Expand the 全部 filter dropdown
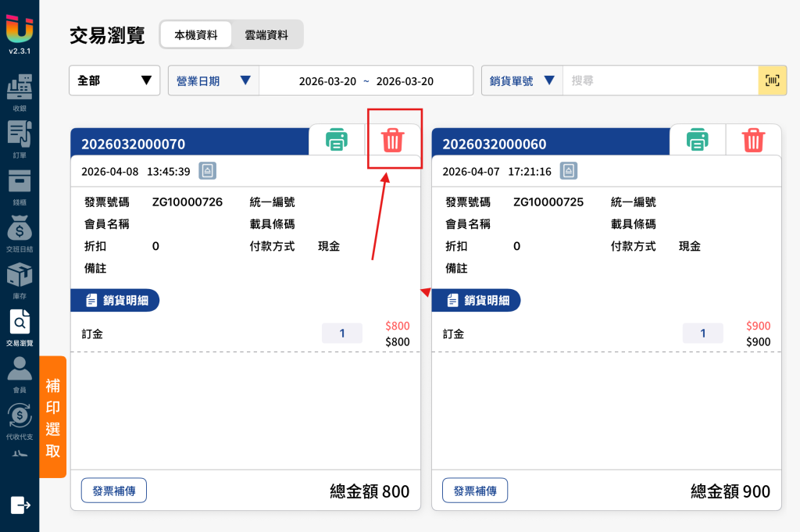Image resolution: width=800 pixels, height=532 pixels. click(x=114, y=80)
